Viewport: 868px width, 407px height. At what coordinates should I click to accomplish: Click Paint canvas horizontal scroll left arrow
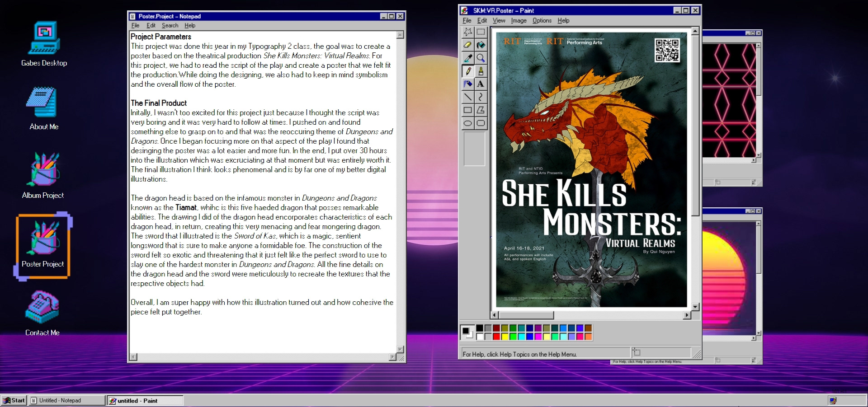pos(495,315)
